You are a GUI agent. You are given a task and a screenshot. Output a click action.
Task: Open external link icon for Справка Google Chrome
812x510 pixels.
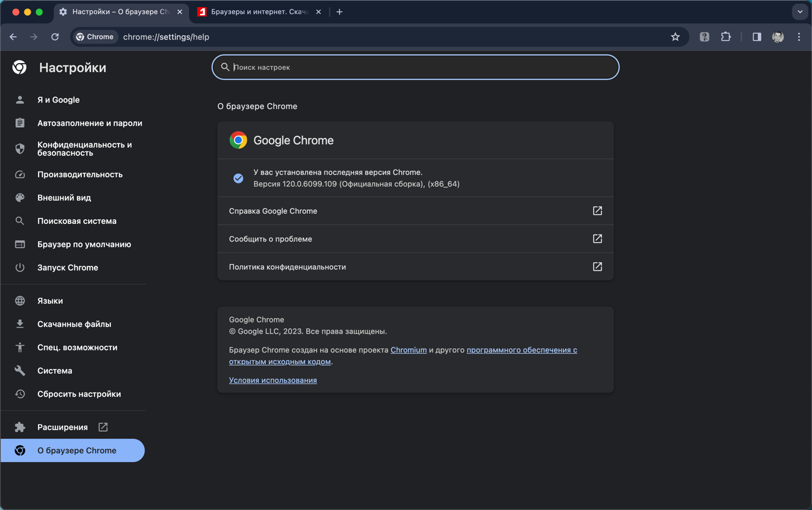point(597,211)
